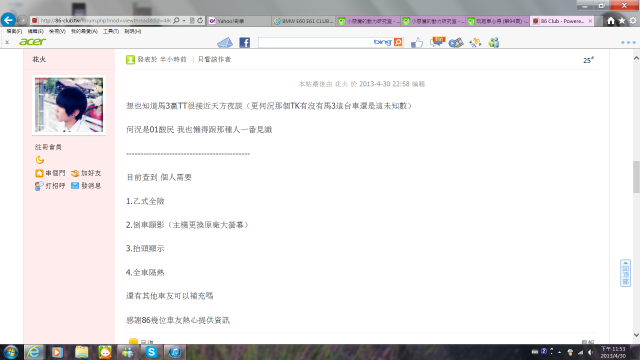Click the search magnifier in address bar
The image size is (640, 360).
pyautogui.click(x=176, y=20)
